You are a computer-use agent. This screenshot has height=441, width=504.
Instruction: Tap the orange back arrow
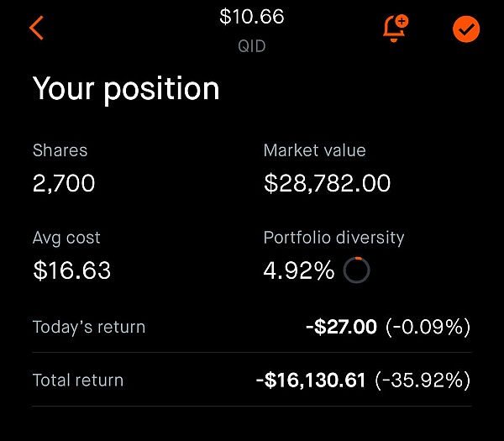click(x=36, y=28)
